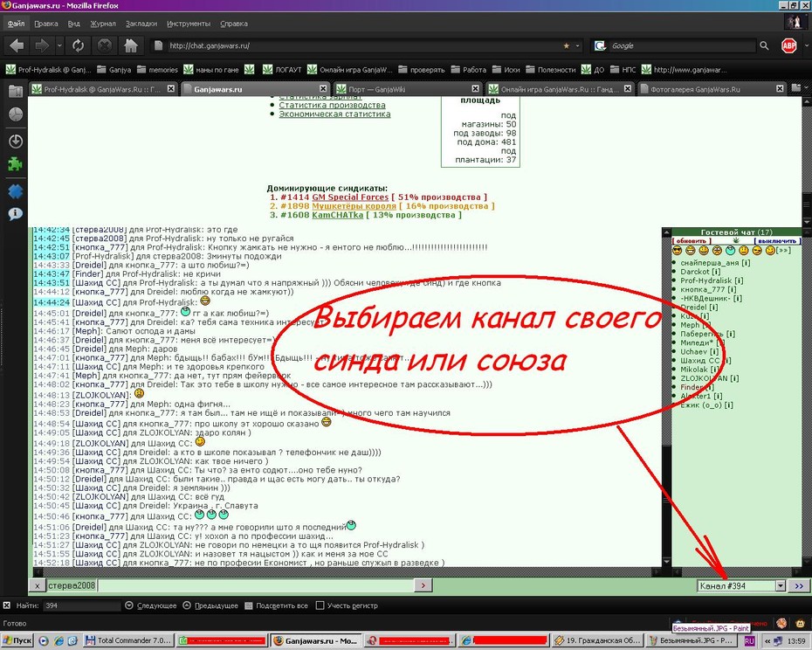
Task: Click 'обновить' in the guest chat
Action: coord(692,241)
